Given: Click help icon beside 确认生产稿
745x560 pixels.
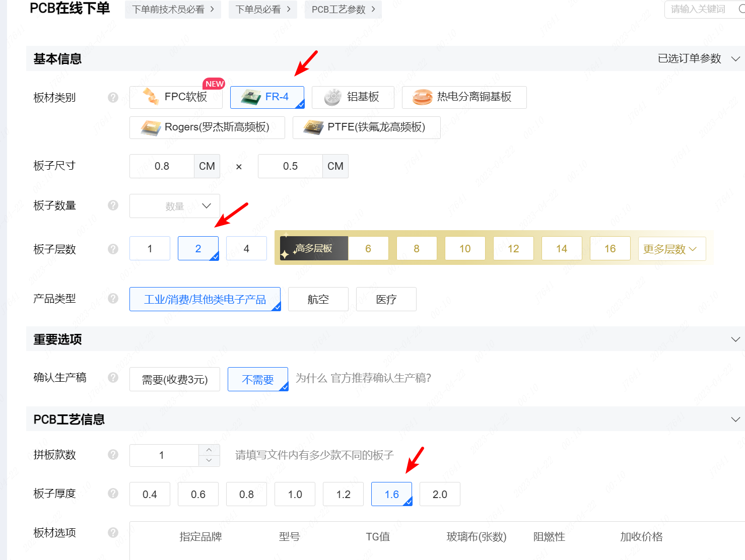Looking at the screenshot, I should [x=113, y=377].
